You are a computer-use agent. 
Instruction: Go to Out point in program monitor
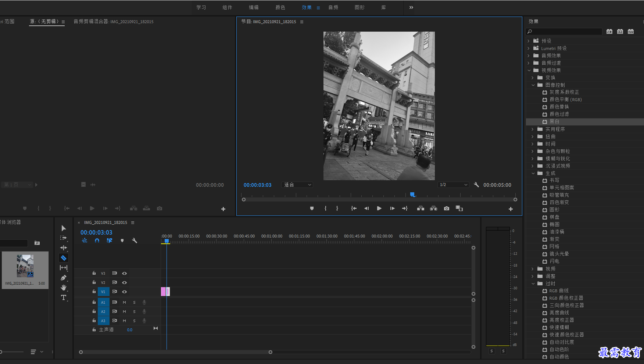405,208
